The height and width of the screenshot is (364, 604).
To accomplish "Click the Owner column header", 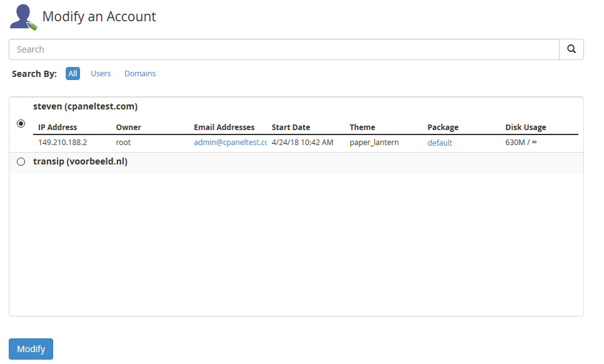I will (x=128, y=128).
